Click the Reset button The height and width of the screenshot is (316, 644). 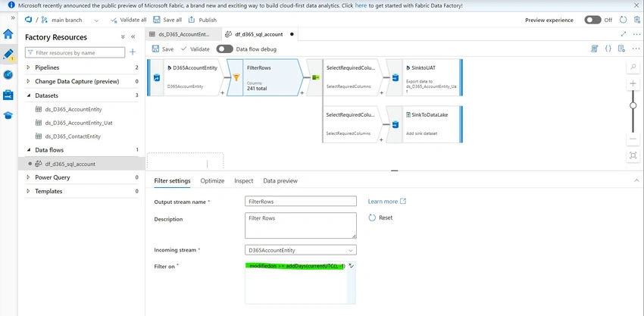[380, 217]
